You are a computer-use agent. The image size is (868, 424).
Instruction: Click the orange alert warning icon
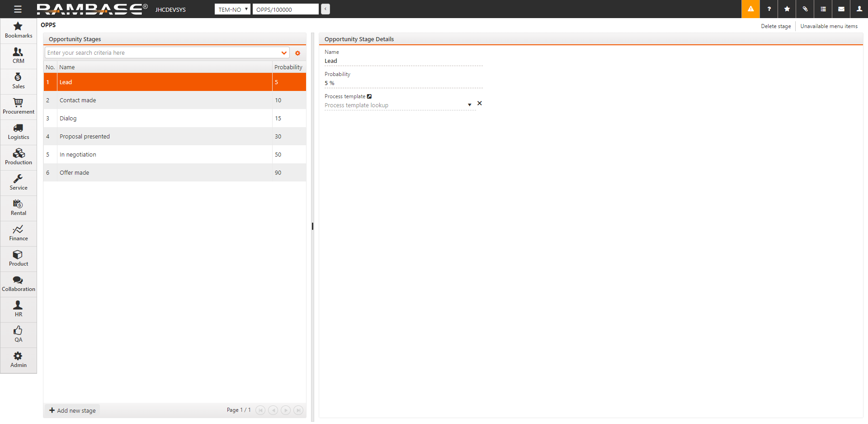[x=750, y=9]
